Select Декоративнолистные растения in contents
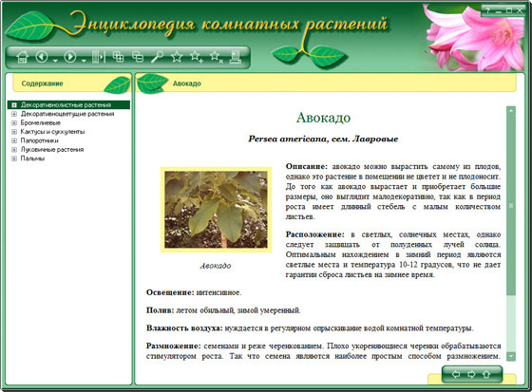 click(x=66, y=105)
